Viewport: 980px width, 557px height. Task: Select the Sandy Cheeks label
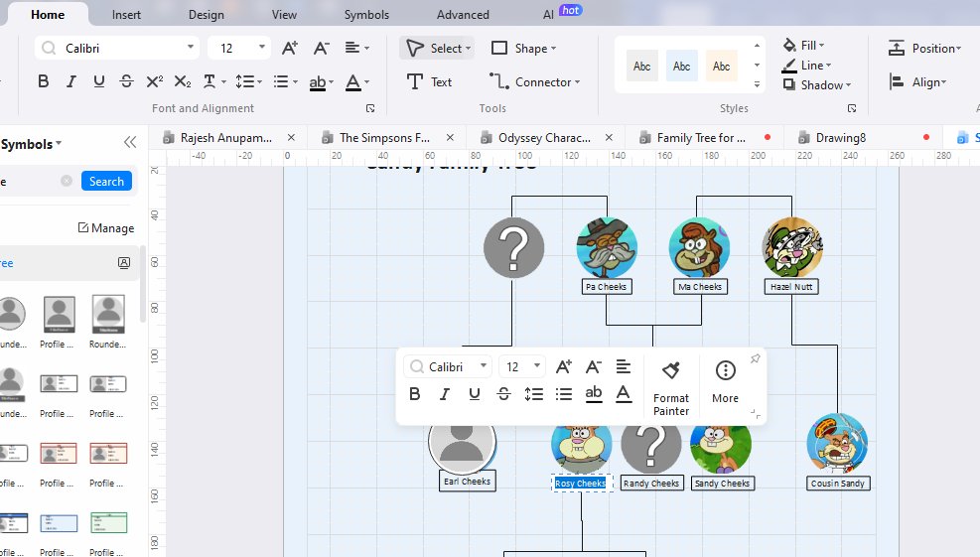[722, 484]
